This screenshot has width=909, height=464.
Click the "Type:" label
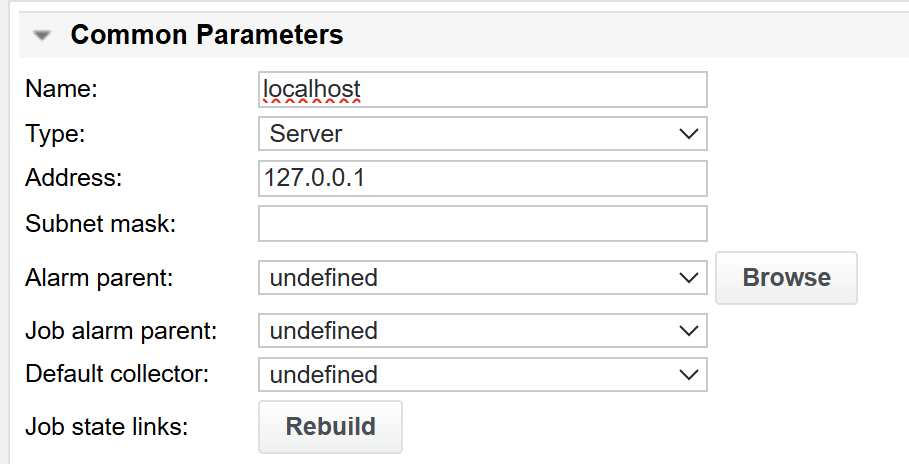56,134
